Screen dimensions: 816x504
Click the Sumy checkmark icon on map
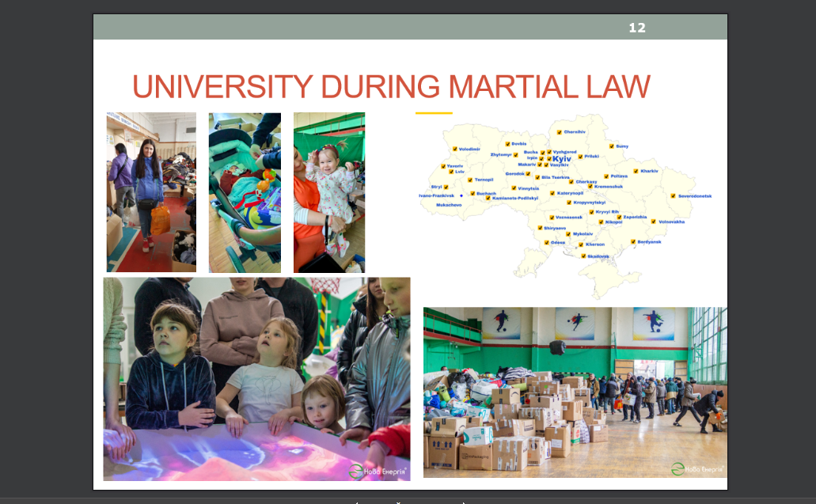tap(611, 146)
